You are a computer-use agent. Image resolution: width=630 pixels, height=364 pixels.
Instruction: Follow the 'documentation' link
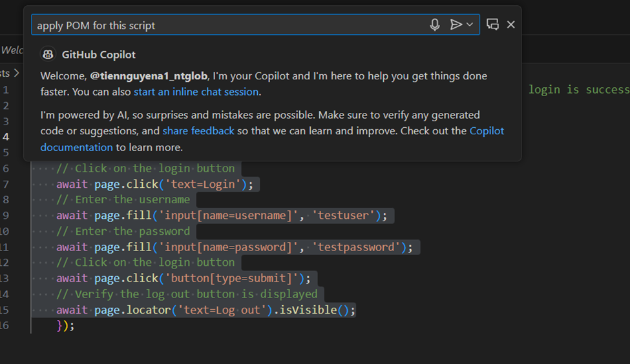76,147
